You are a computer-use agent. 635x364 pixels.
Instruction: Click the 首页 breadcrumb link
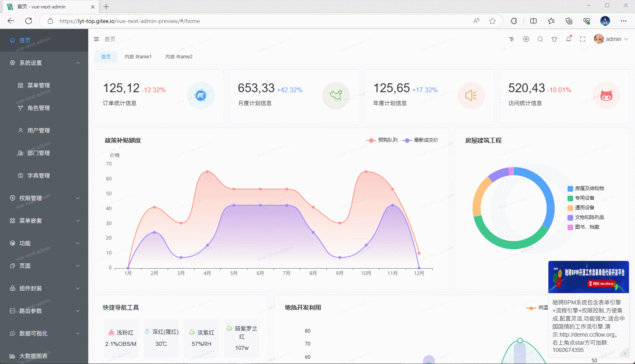110,39
